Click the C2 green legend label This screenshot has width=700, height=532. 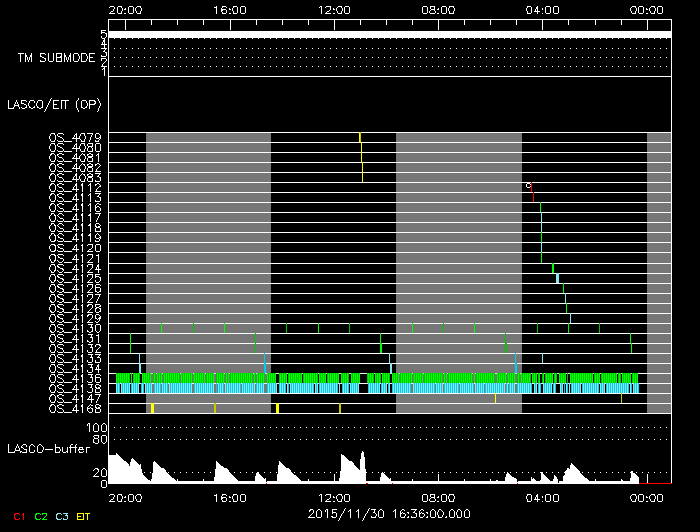pyautogui.click(x=40, y=516)
